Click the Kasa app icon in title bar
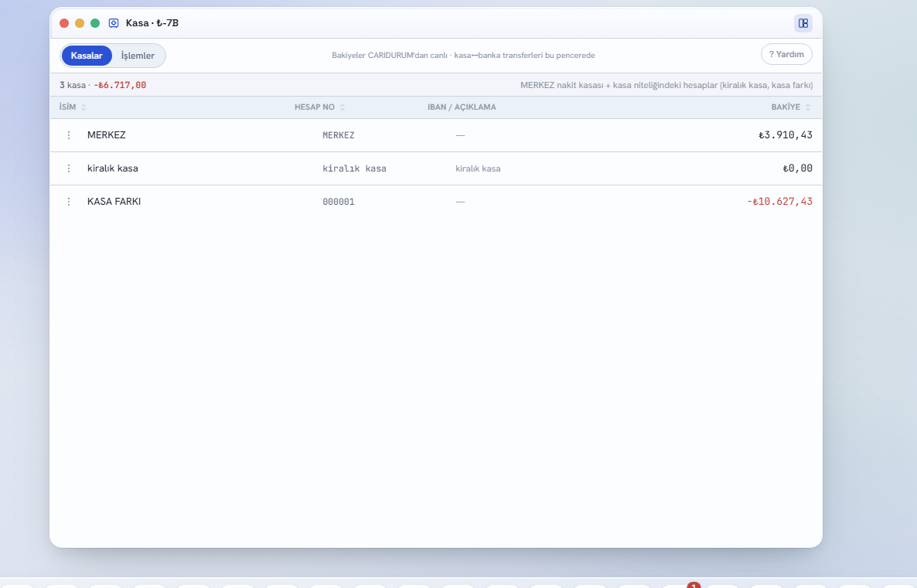Viewport: 917px width, 588px height. pos(114,23)
